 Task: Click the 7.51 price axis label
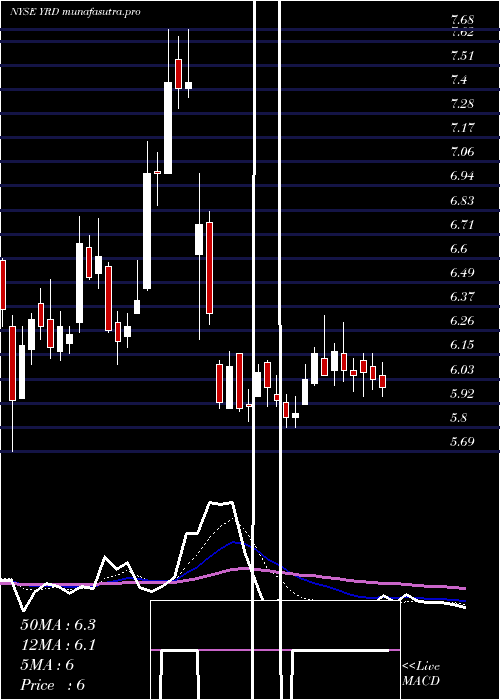462,56
